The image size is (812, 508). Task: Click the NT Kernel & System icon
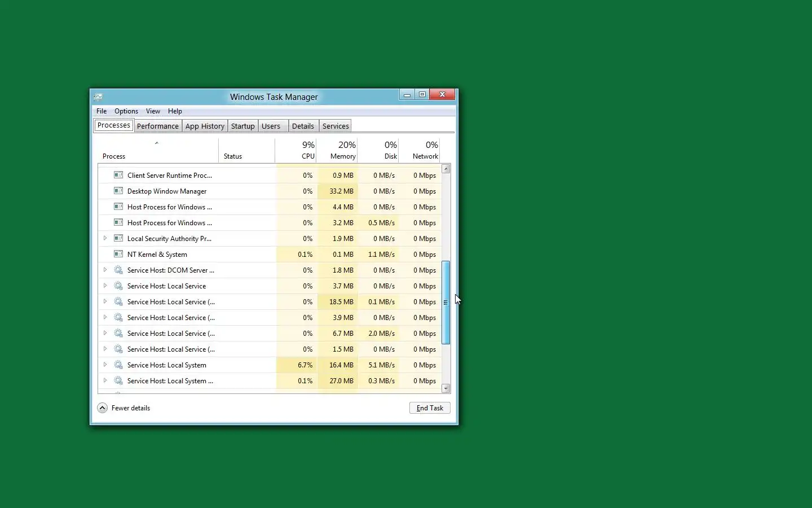118,254
